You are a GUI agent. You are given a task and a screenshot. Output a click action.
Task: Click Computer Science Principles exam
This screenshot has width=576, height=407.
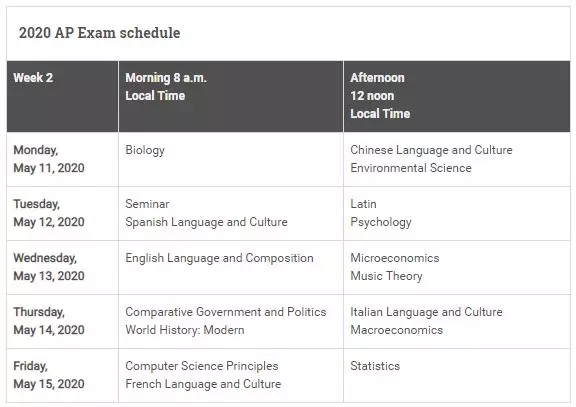(x=202, y=366)
